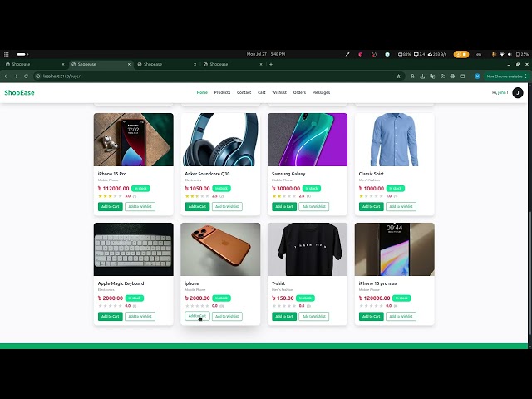Add iPhone 15 Pro to wishlist

140,206
